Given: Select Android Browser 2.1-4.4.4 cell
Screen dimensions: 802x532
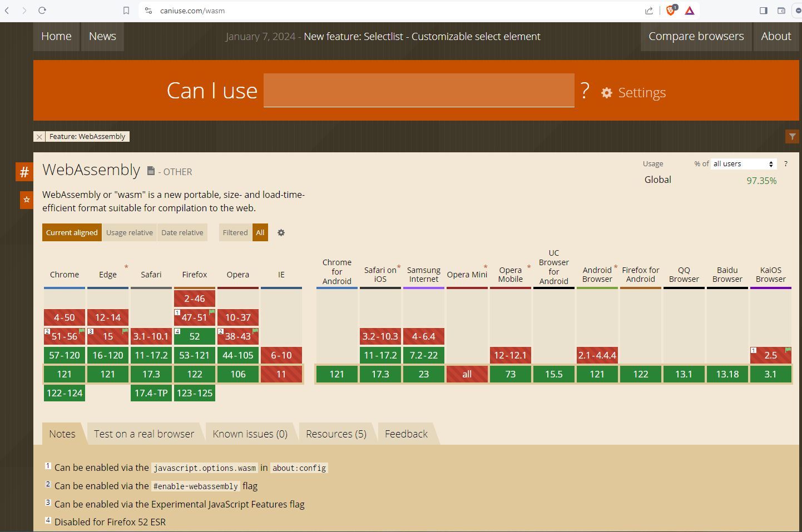Looking at the screenshot, I should (597, 355).
